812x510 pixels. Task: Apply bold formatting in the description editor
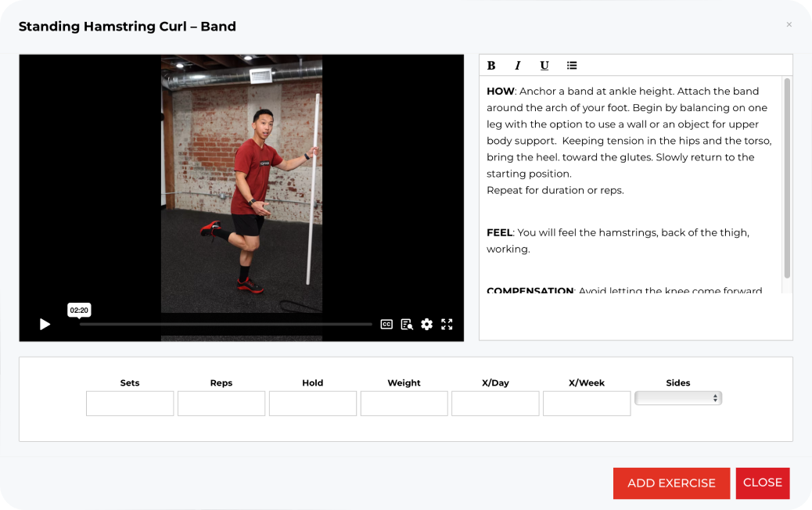490,65
